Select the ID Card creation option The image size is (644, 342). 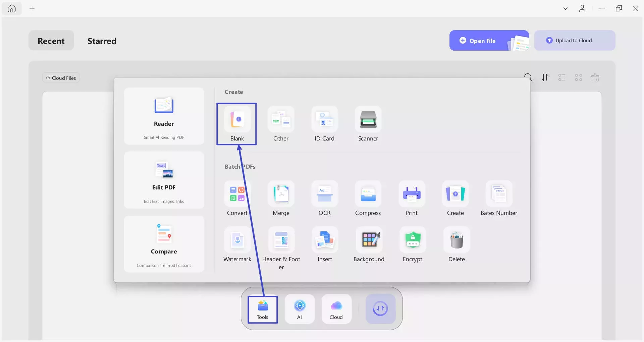pyautogui.click(x=324, y=124)
